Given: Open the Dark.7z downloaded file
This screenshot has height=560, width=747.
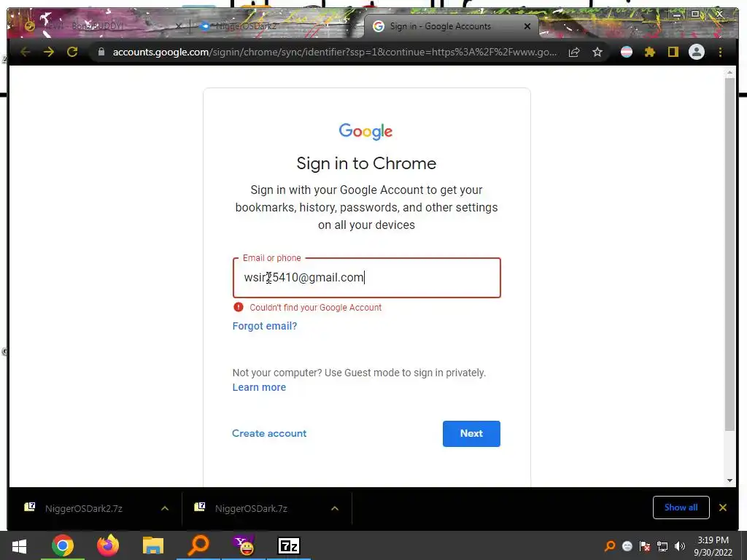Looking at the screenshot, I should [x=251, y=508].
